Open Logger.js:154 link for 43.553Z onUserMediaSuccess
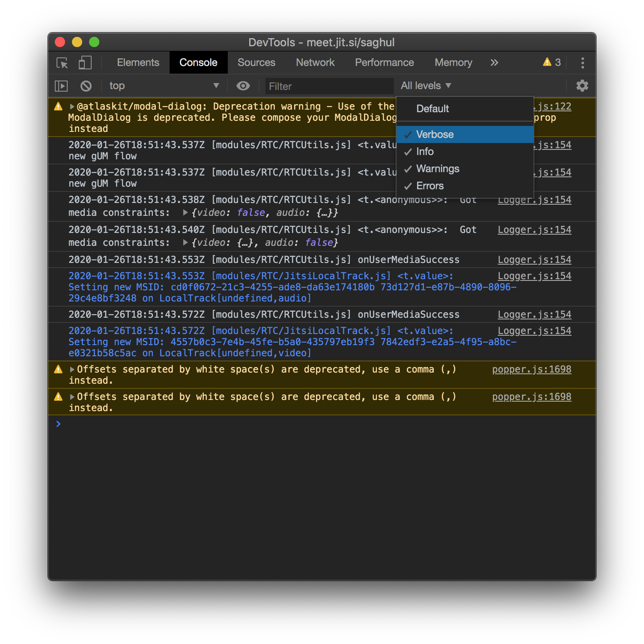This screenshot has width=644, height=644. point(534,260)
